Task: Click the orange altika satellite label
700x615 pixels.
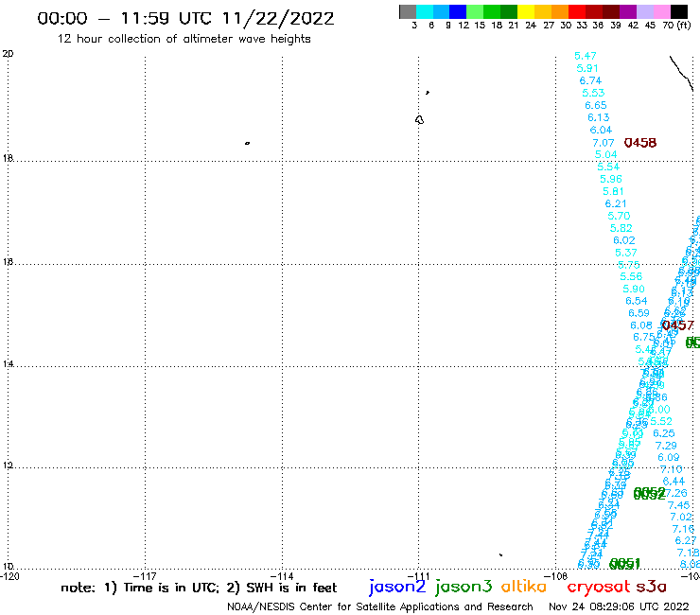Action: click(524, 587)
